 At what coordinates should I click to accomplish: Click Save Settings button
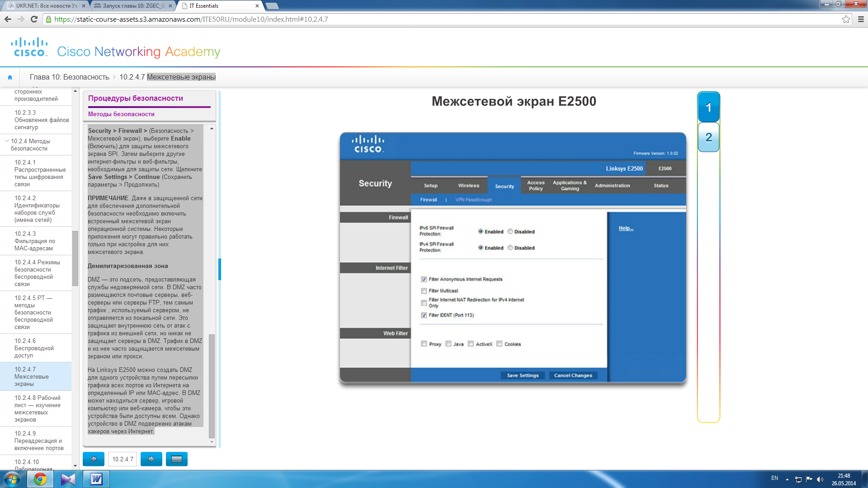pyautogui.click(x=523, y=375)
